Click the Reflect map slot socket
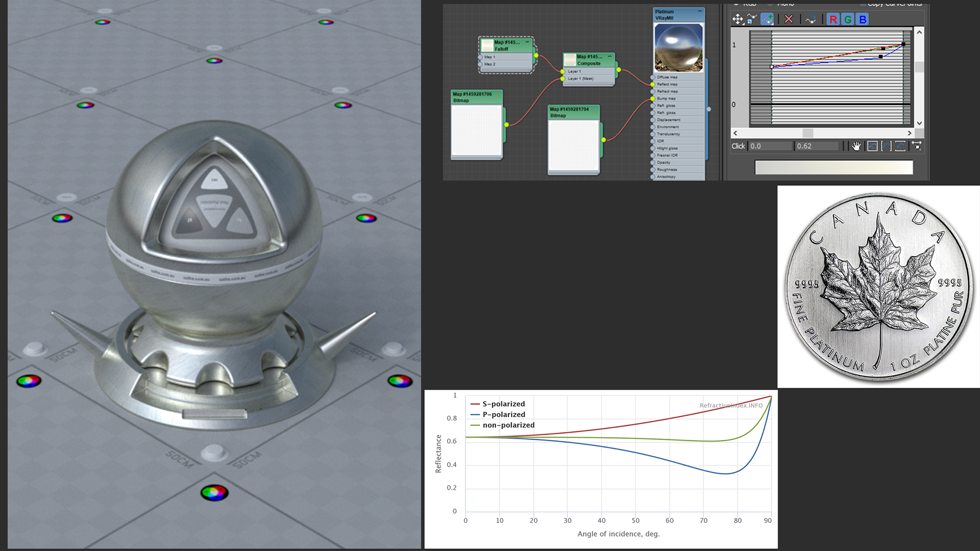This screenshot has height=551, width=980. click(x=653, y=84)
